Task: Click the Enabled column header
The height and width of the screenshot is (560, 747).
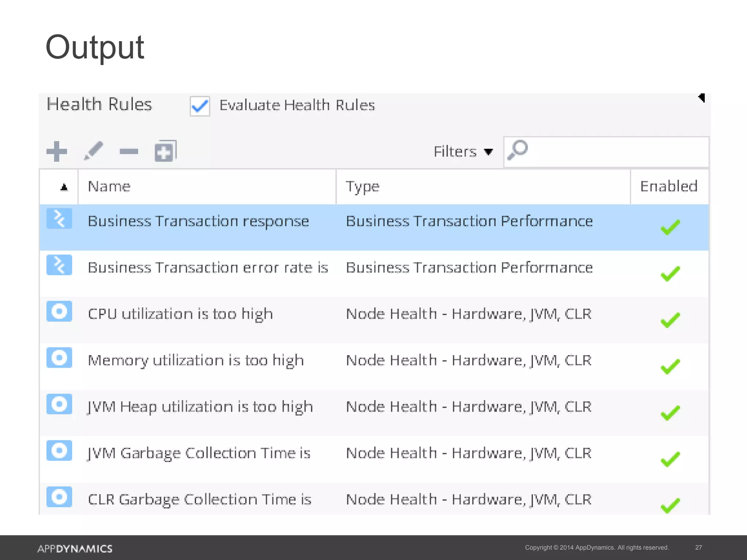Action: (x=669, y=187)
